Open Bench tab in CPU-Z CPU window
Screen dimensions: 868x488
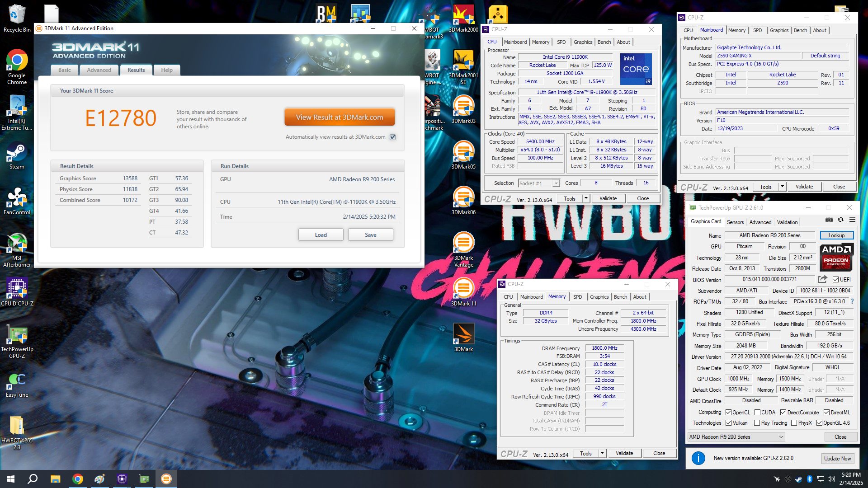pyautogui.click(x=604, y=42)
